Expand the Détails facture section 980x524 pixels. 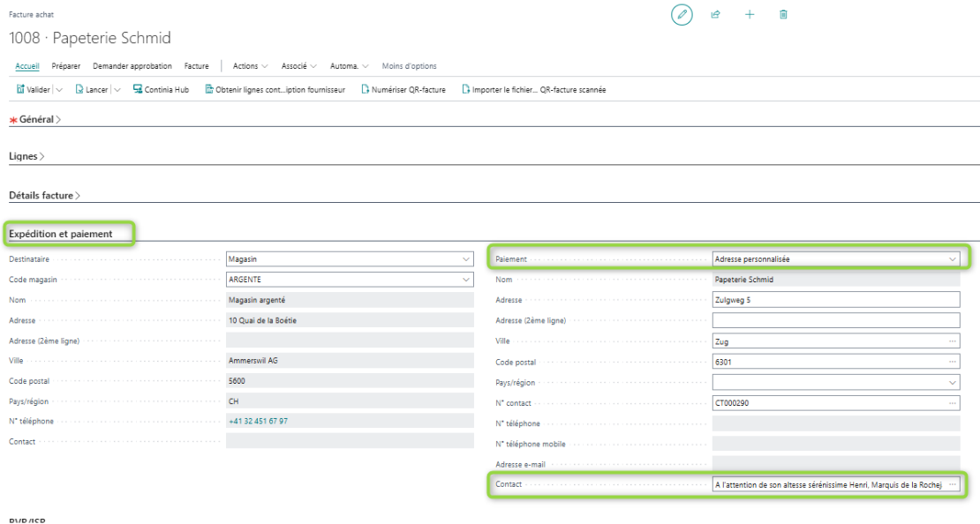point(44,196)
